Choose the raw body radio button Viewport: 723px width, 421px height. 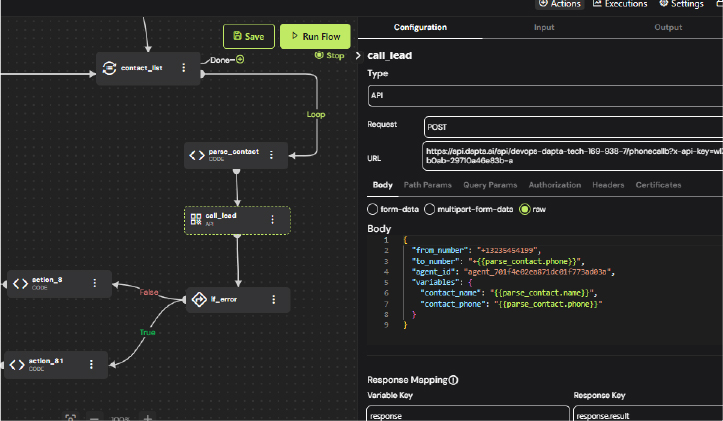pyautogui.click(x=524, y=209)
